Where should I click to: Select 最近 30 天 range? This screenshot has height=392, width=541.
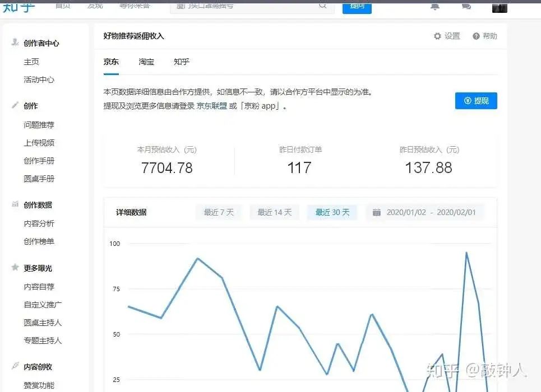pos(332,212)
